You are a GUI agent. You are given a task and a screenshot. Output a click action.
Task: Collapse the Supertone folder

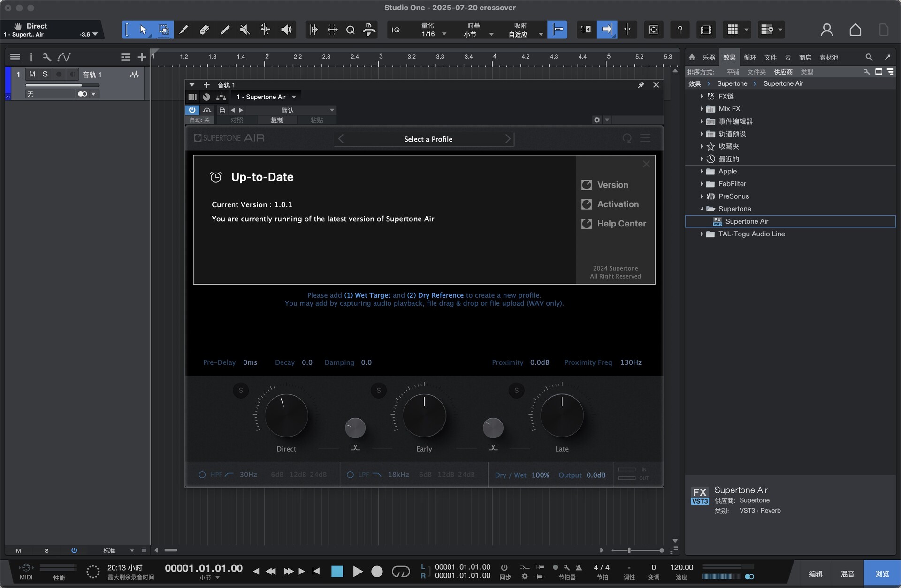[702, 209]
